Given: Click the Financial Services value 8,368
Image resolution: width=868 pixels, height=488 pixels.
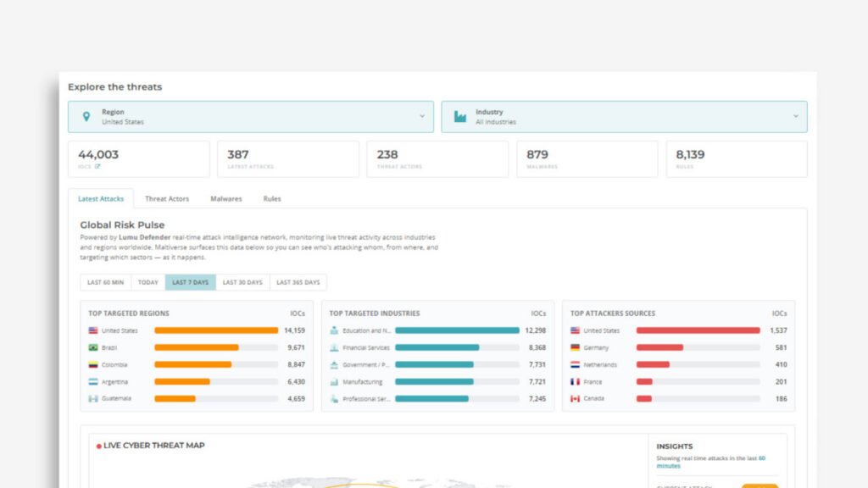Looking at the screenshot, I should (537, 347).
